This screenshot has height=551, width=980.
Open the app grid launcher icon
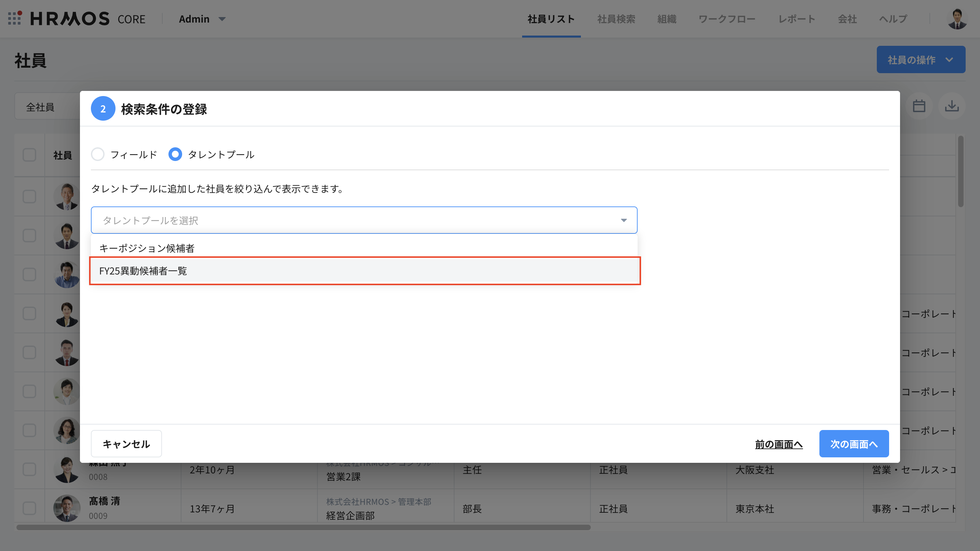[14, 18]
